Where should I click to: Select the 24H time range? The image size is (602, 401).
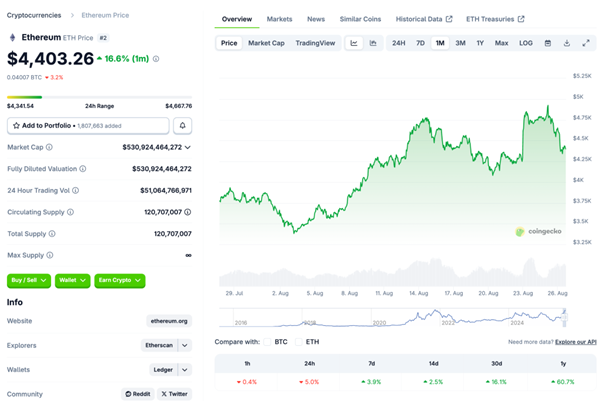(x=399, y=43)
